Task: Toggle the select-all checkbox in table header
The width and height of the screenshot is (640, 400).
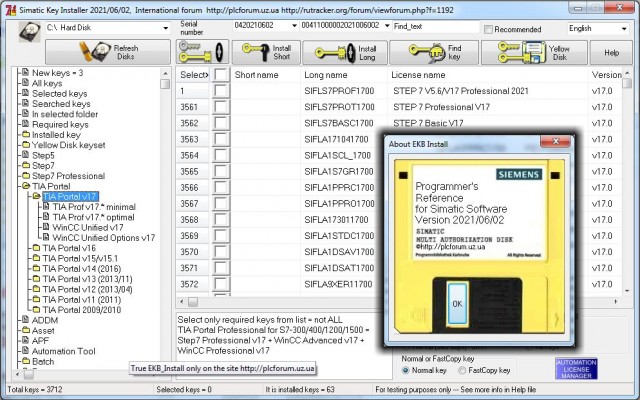Action: tap(221, 75)
